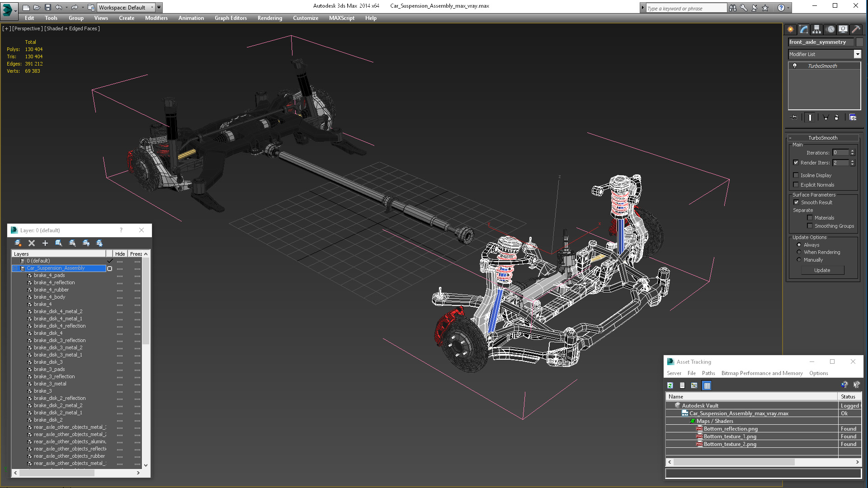Enable Explicit Normals checkbox
Viewport: 868px width, 488px height.
[x=796, y=185]
